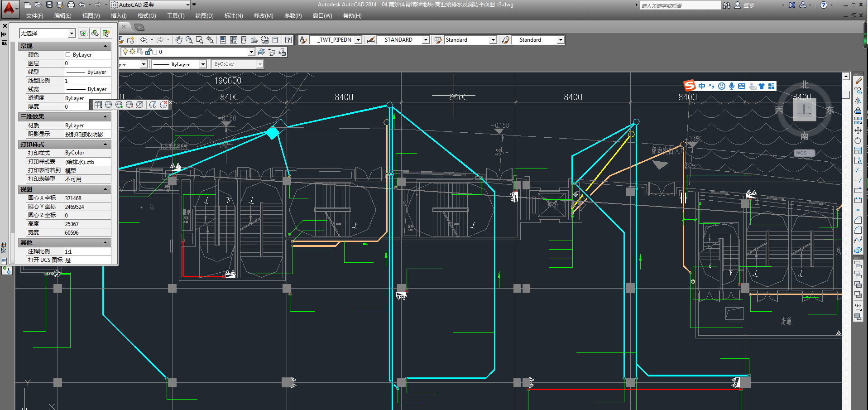868x410 pixels.
Task: Open the Text Style manager icon
Action: (x=303, y=40)
